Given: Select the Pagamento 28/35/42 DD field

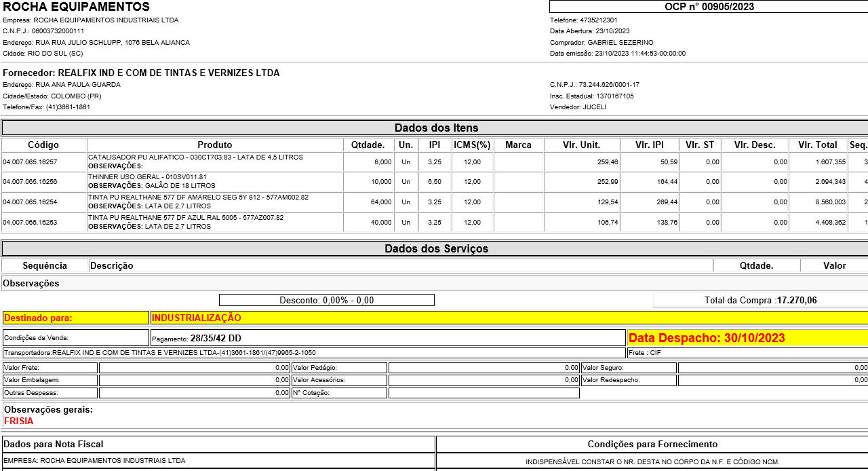Looking at the screenshot, I should (x=387, y=338).
